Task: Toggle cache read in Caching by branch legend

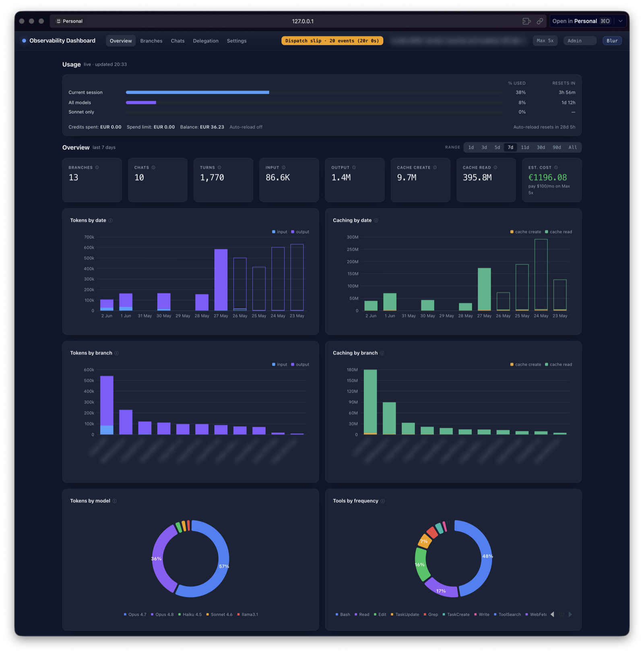Action: tap(558, 364)
